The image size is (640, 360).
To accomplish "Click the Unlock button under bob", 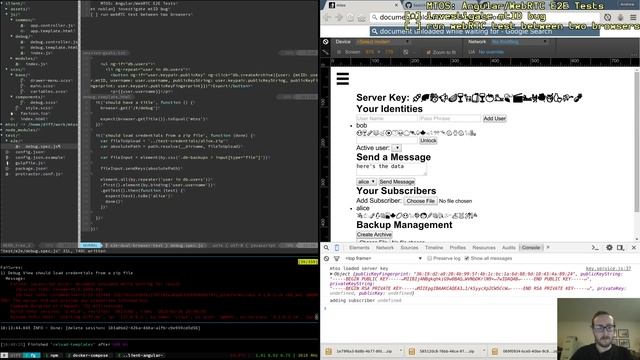I will pyautogui.click(x=428, y=140).
